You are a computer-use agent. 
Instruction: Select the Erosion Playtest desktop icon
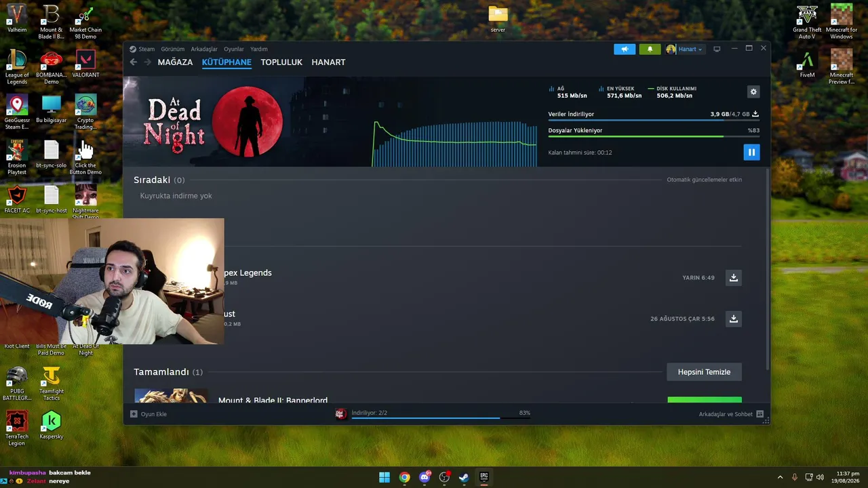point(17,157)
